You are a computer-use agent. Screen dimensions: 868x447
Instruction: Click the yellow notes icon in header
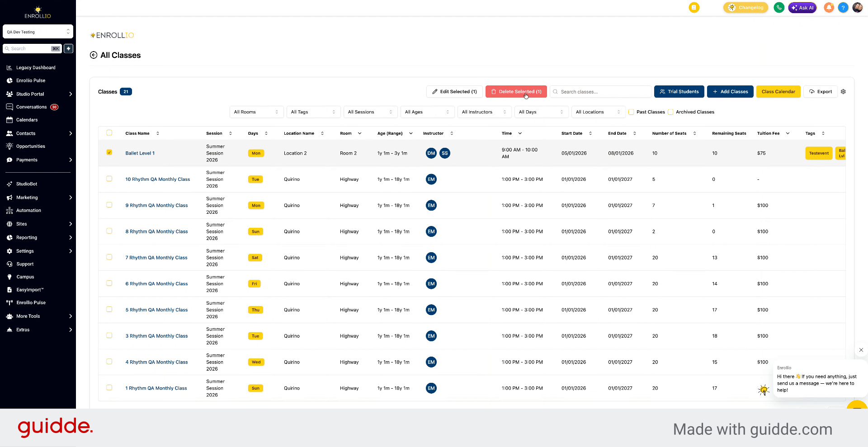pos(694,8)
